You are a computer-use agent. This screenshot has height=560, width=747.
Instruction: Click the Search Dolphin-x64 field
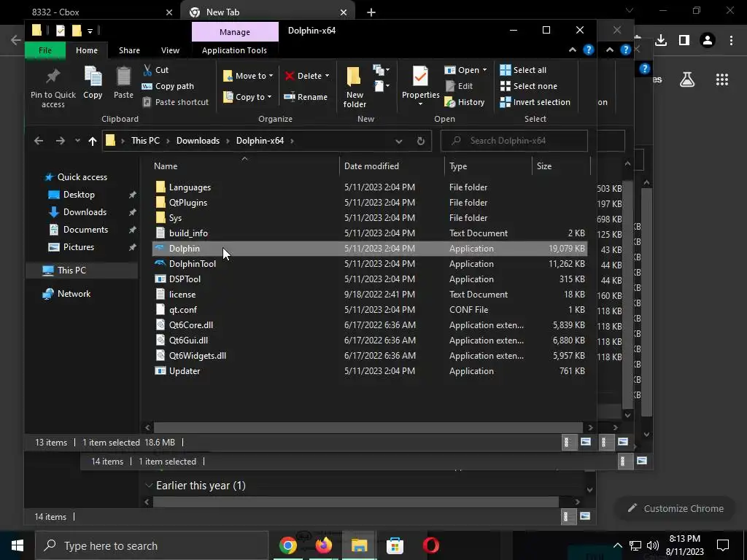(514, 141)
